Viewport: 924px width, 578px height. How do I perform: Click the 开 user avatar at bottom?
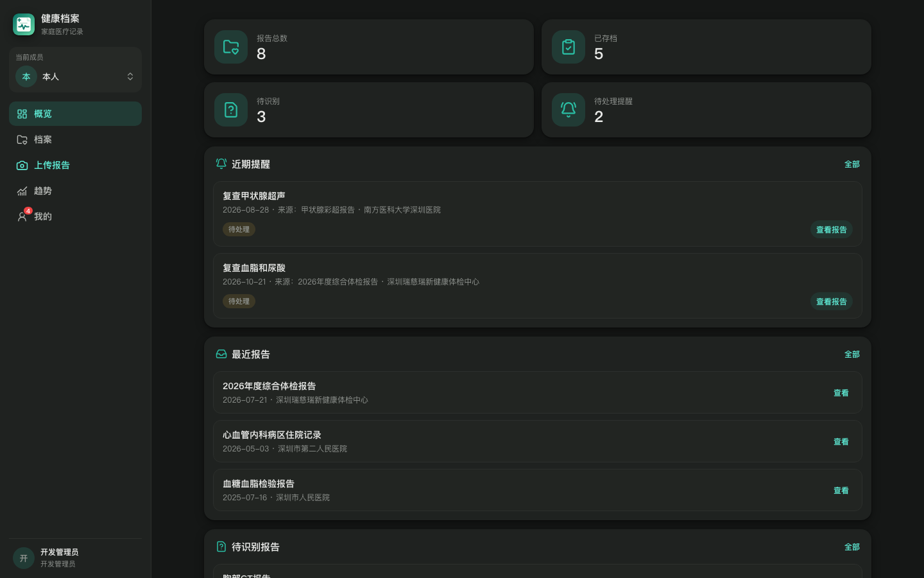(24, 558)
